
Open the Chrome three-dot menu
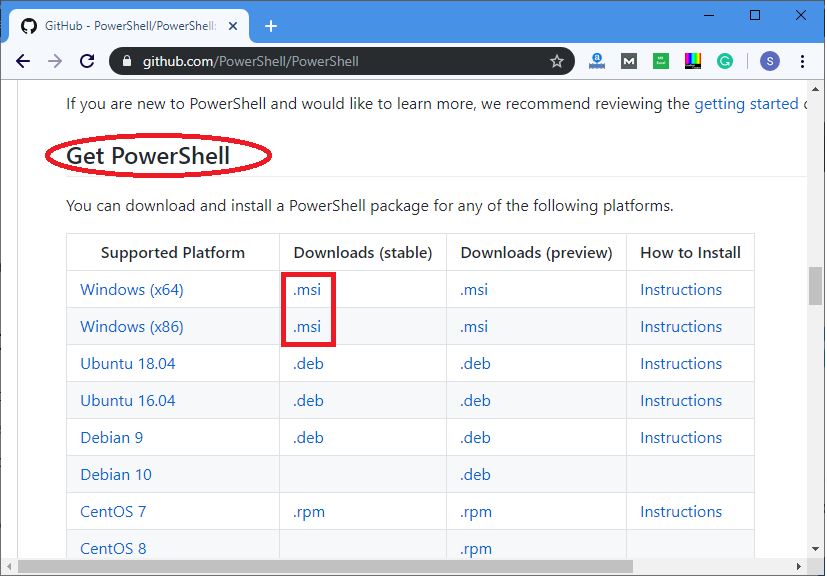802,62
